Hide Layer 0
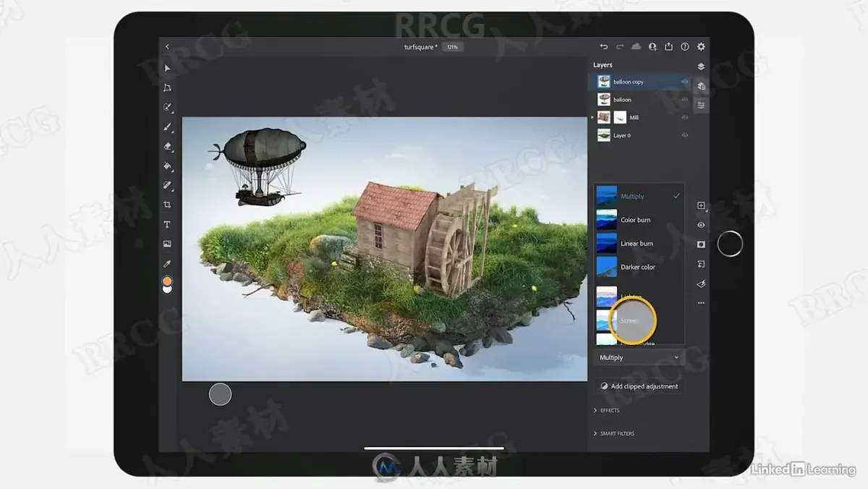Viewport: 868px width, 489px height. [x=684, y=135]
